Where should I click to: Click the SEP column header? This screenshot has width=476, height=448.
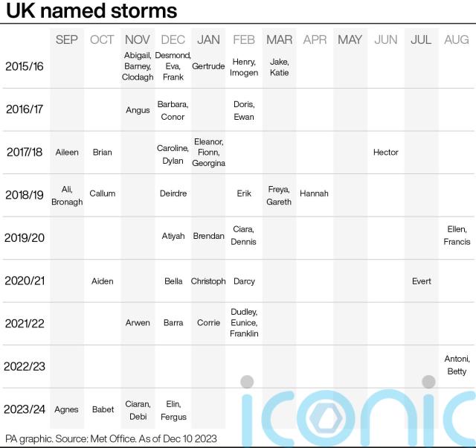67,39
